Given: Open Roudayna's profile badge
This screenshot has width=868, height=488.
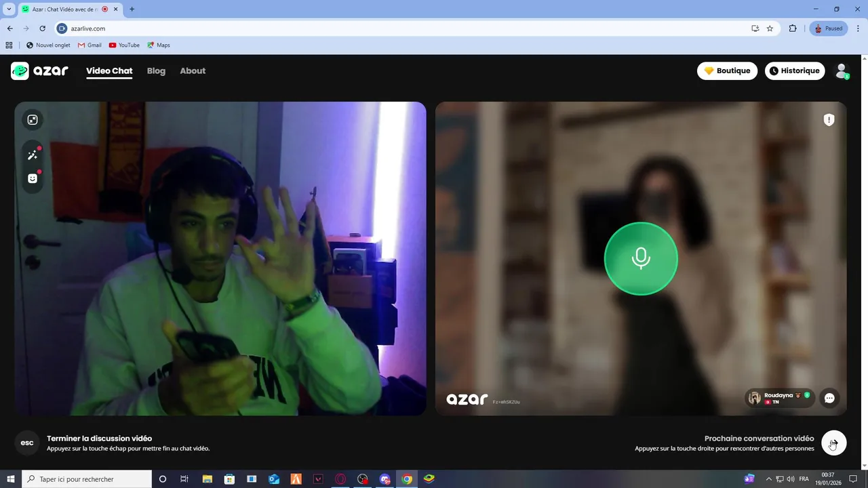Looking at the screenshot, I should click(780, 398).
